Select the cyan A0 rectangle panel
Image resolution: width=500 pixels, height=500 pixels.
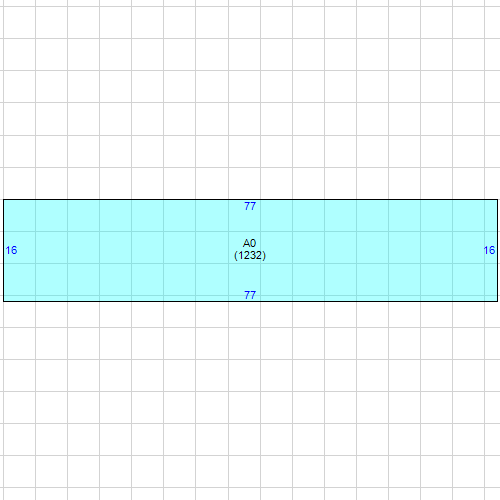coord(250,250)
